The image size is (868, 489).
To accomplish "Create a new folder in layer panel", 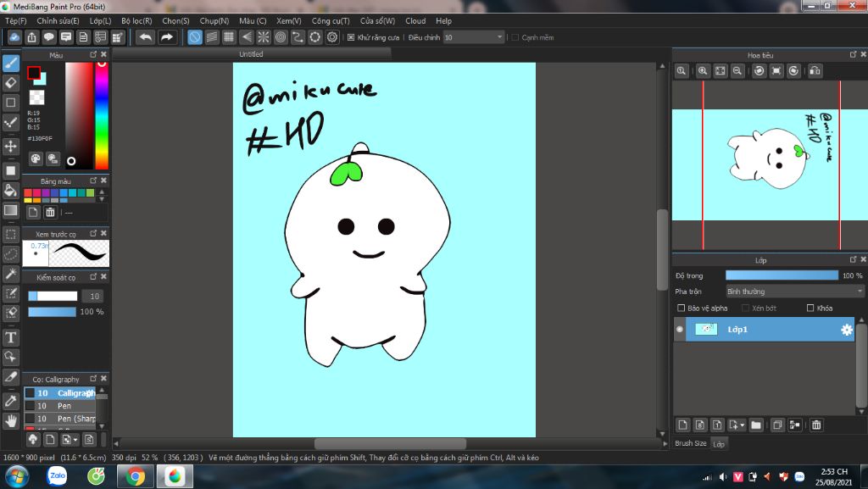I will tap(756, 425).
